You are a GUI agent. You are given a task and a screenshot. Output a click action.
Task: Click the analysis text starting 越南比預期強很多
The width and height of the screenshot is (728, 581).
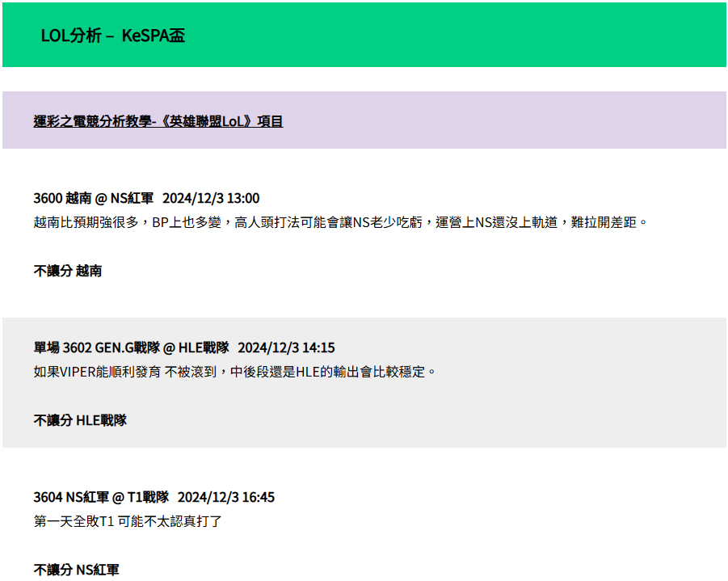[340, 222]
